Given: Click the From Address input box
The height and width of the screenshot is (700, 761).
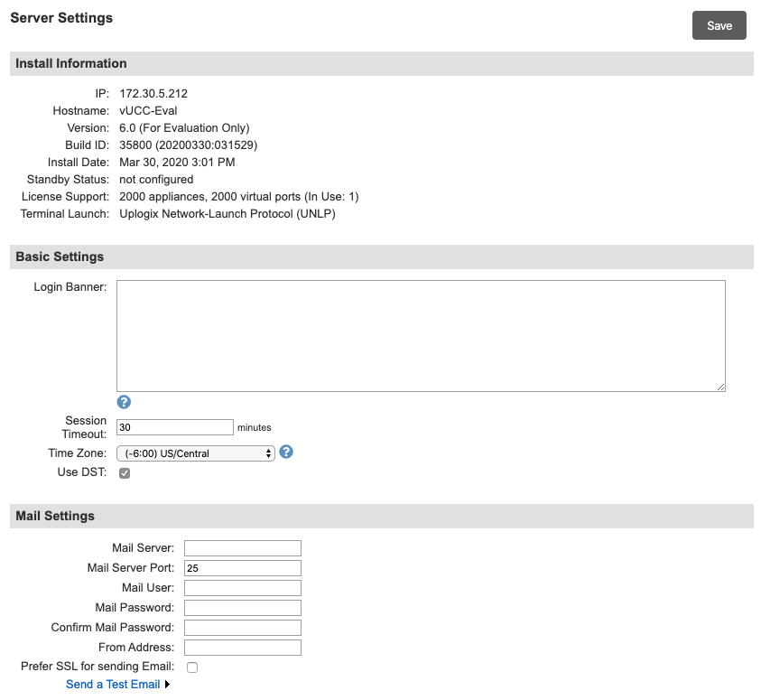Looking at the screenshot, I should pyautogui.click(x=242, y=648).
